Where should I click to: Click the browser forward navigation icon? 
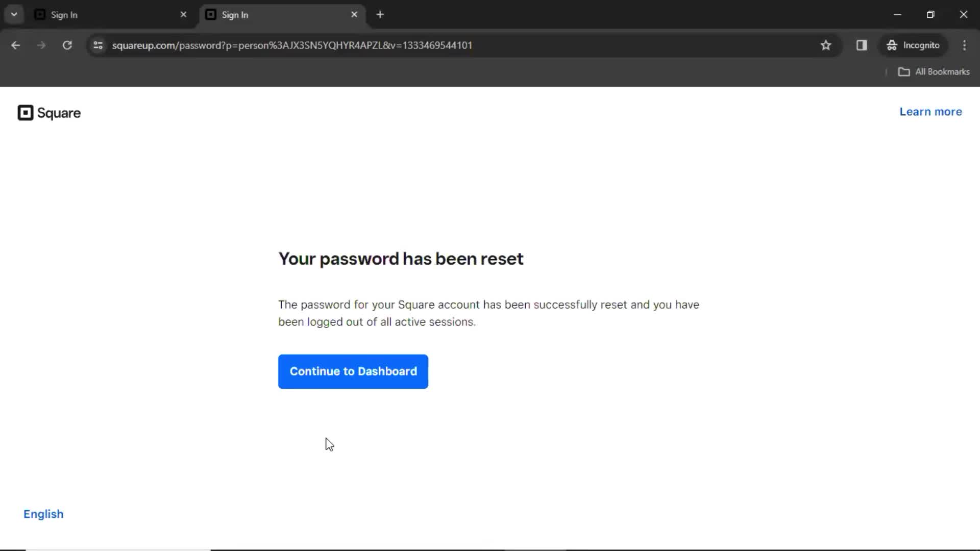tap(40, 45)
